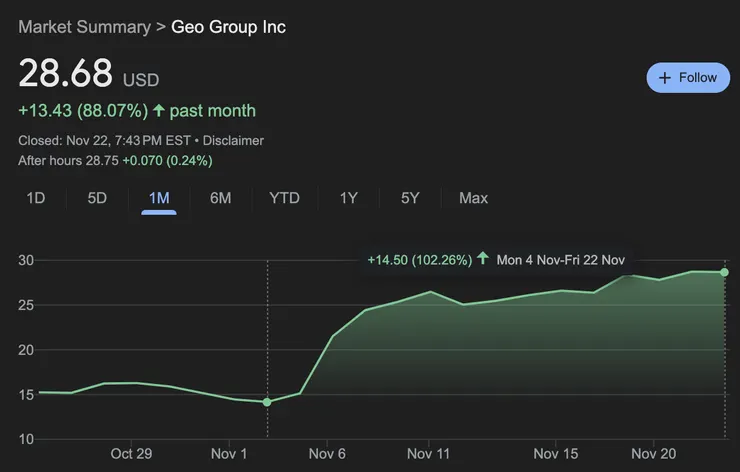Viewport: 740px width, 472px height.
Task: Click the USD currency label
Action: (x=141, y=80)
